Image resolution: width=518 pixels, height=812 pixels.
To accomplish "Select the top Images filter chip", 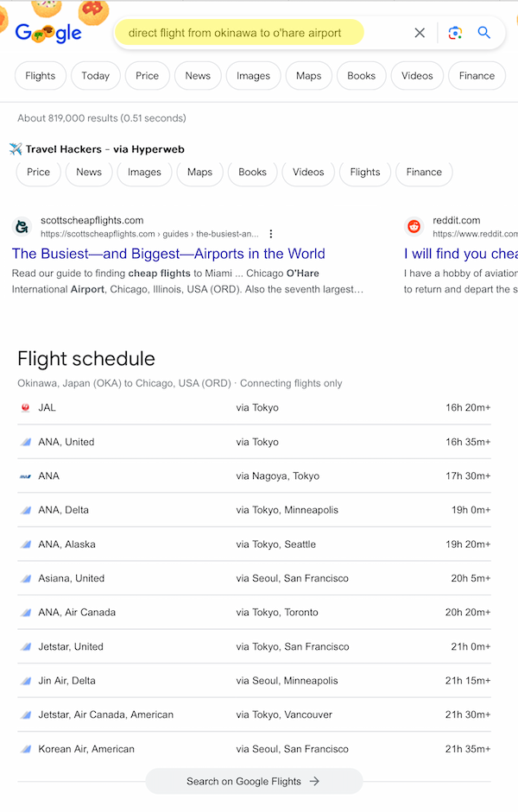I will [253, 76].
